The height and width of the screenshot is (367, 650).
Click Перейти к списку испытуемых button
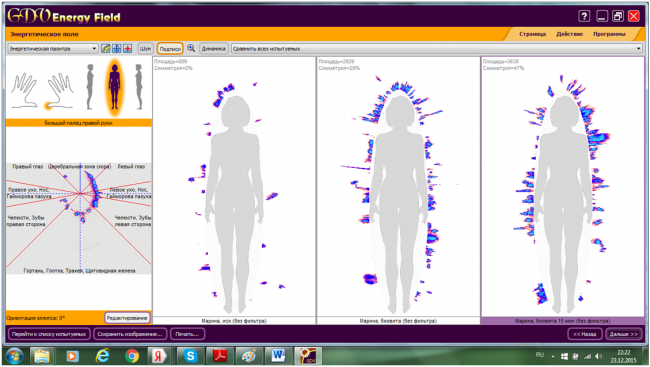coord(49,334)
